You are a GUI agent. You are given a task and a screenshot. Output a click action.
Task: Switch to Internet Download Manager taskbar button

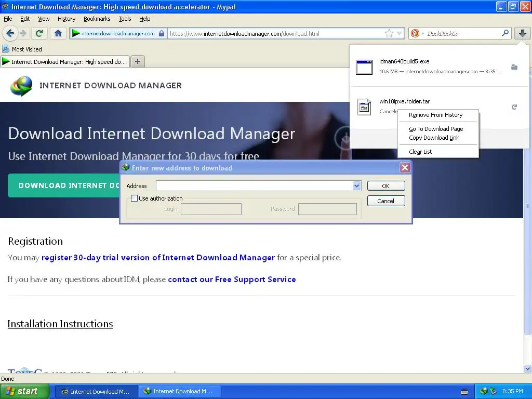179,392
